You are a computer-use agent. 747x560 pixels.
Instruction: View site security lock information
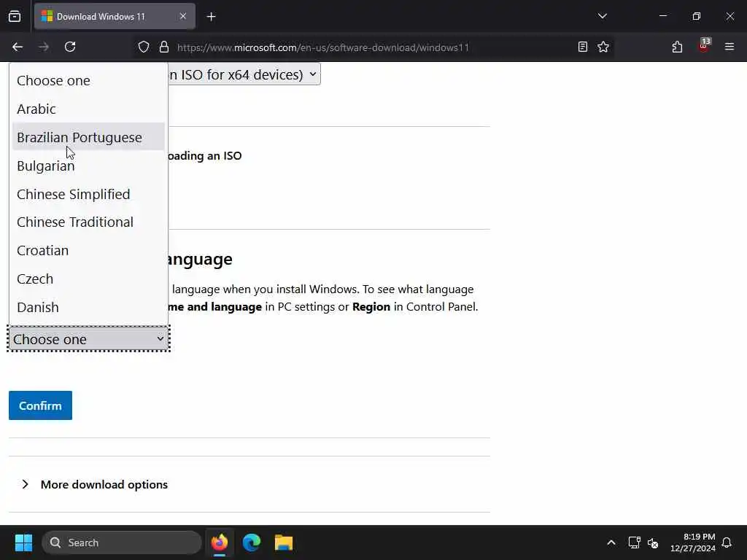[164, 47]
